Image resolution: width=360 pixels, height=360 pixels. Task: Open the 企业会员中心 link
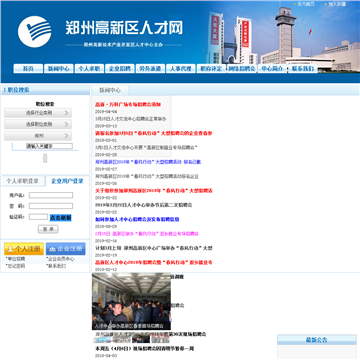coord(60,259)
